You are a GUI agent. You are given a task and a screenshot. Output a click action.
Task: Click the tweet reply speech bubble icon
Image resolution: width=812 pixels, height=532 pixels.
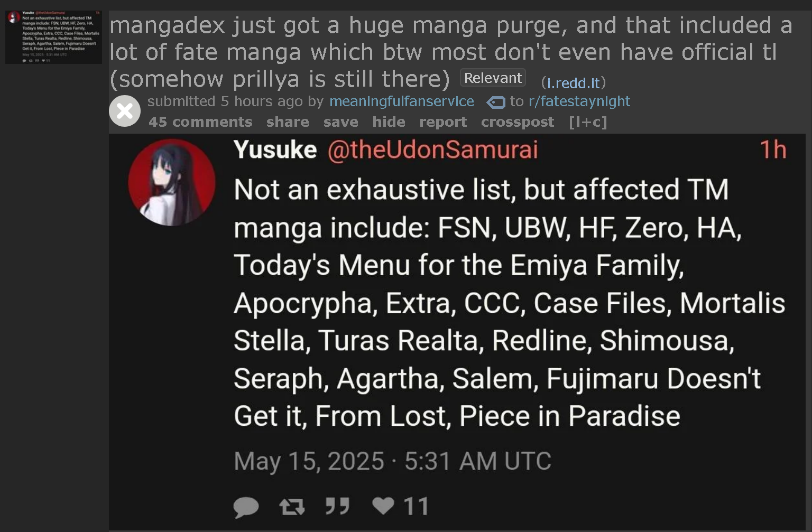click(x=246, y=507)
